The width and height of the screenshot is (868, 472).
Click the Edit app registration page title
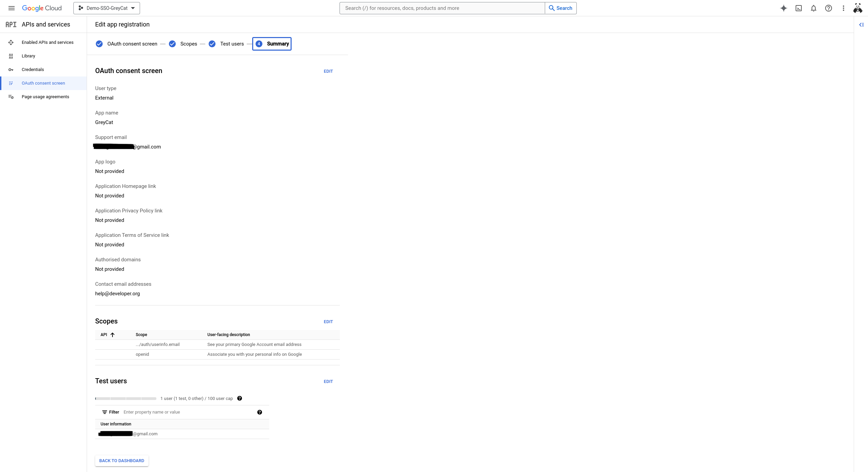[x=122, y=24]
